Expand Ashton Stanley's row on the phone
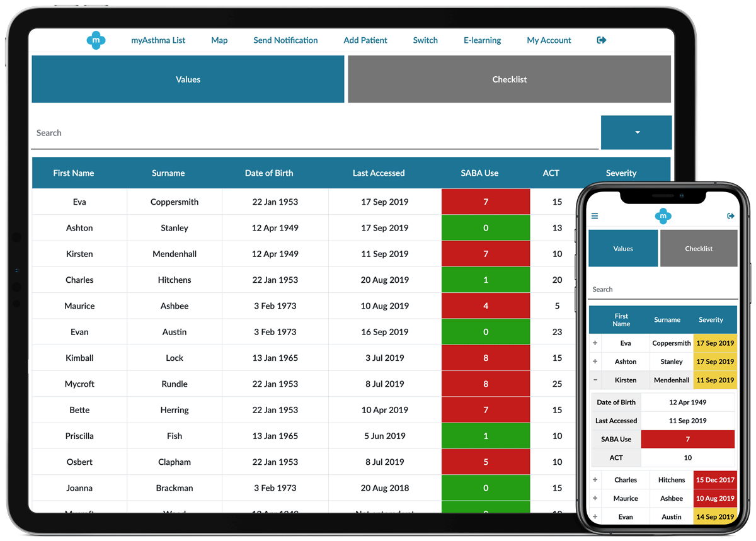 click(595, 362)
